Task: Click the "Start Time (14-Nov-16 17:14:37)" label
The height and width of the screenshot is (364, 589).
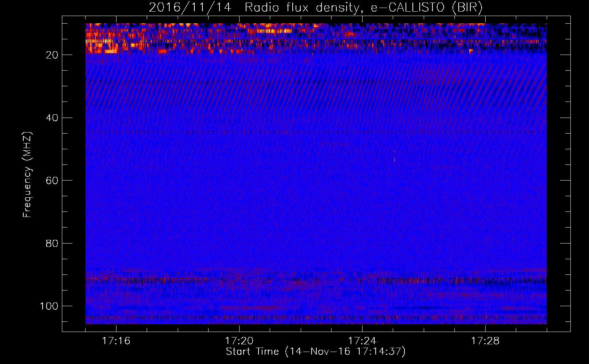Action: coord(316,352)
